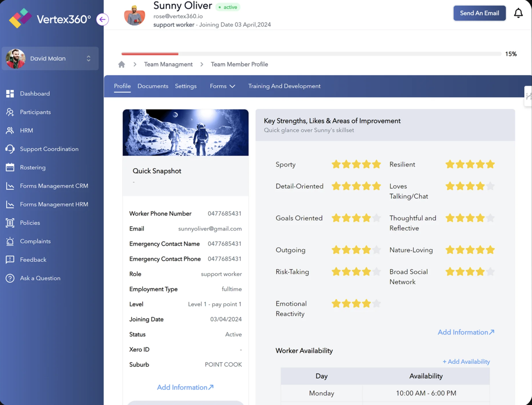532x405 pixels.
Task: Open Ask a Question help icon
Action: coord(10,278)
